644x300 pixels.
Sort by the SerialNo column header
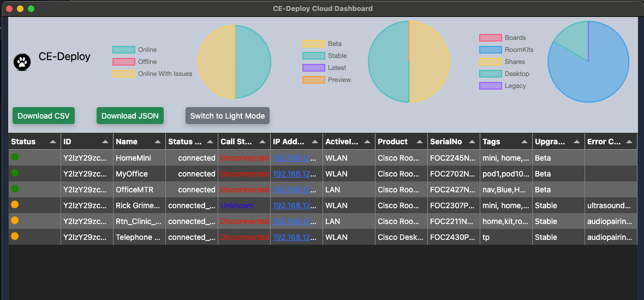point(445,142)
